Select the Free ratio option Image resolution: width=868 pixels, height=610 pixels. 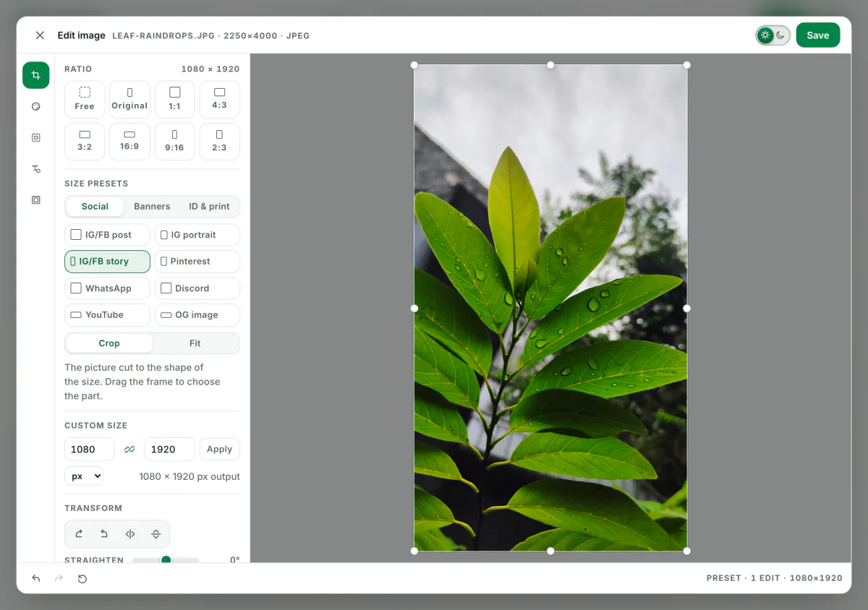(x=85, y=100)
